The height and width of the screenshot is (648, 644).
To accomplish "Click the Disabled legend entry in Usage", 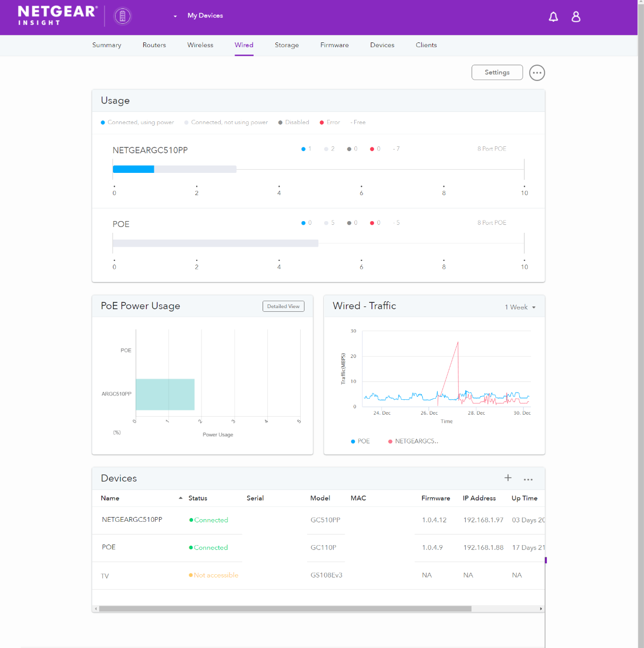I will pos(294,122).
